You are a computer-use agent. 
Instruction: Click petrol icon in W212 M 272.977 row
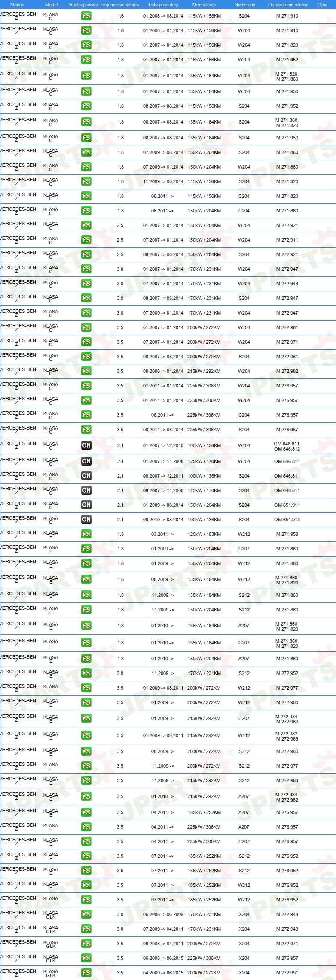[x=86, y=688]
